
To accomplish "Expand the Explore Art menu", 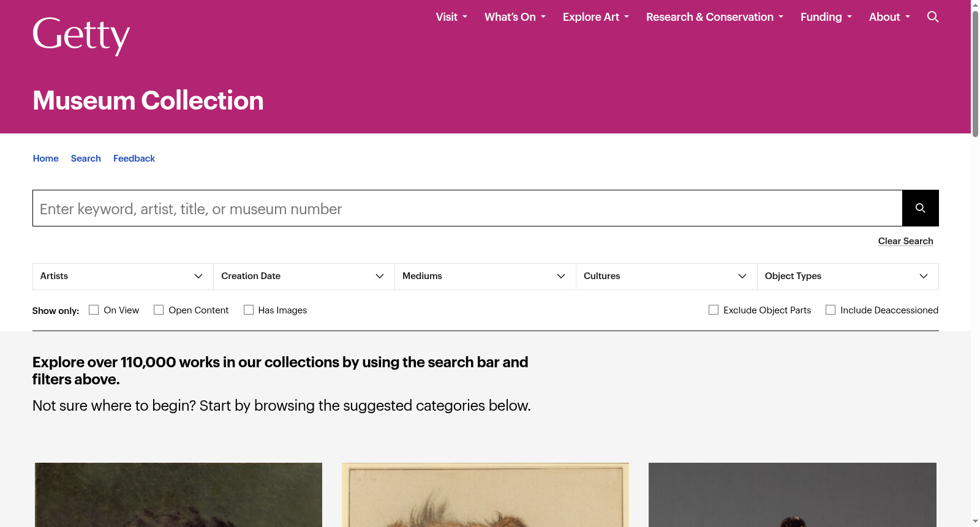I will point(596,17).
